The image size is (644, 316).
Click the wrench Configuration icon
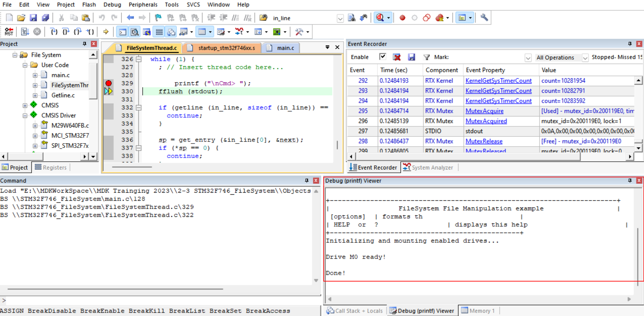pyautogui.click(x=484, y=18)
